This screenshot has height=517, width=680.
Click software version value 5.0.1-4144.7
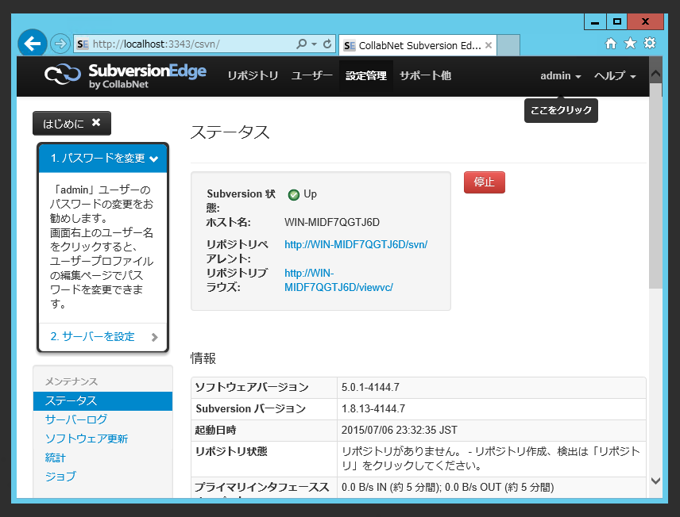point(370,387)
